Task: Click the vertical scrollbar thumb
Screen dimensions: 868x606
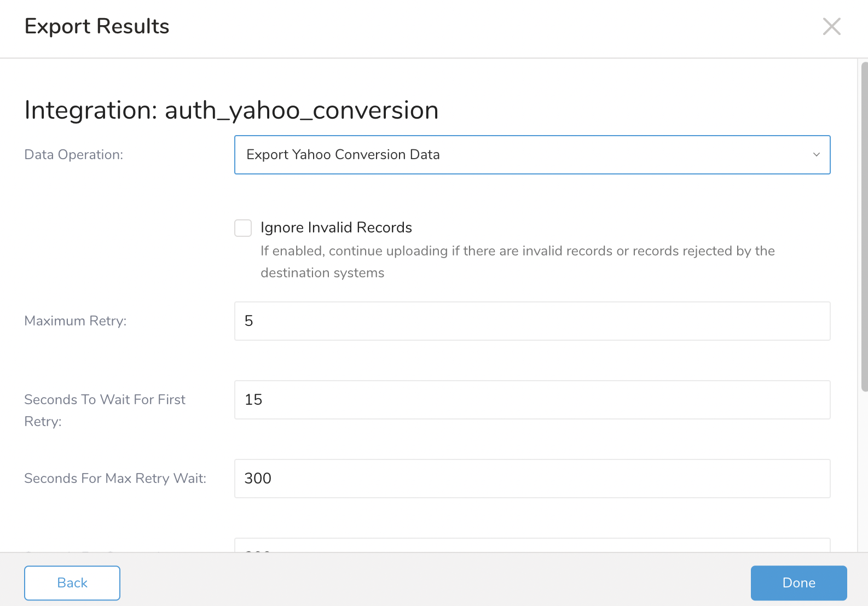Action: coord(864,227)
